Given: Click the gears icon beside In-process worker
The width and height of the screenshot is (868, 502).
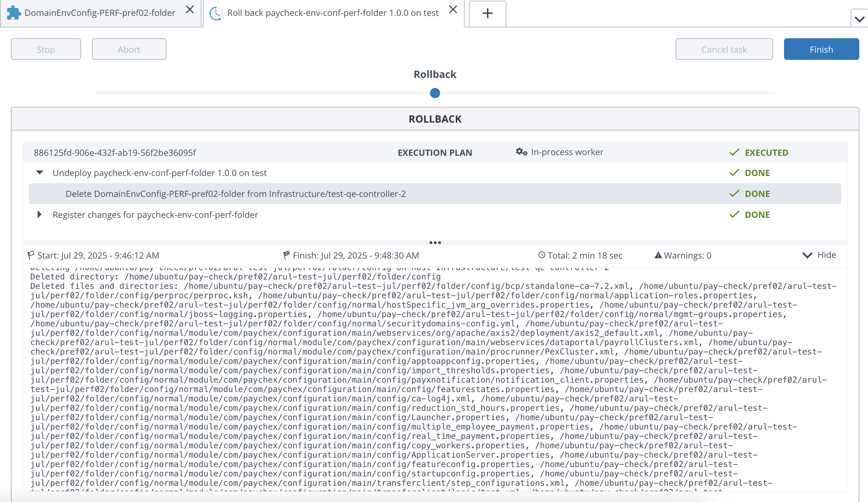Looking at the screenshot, I should [521, 152].
